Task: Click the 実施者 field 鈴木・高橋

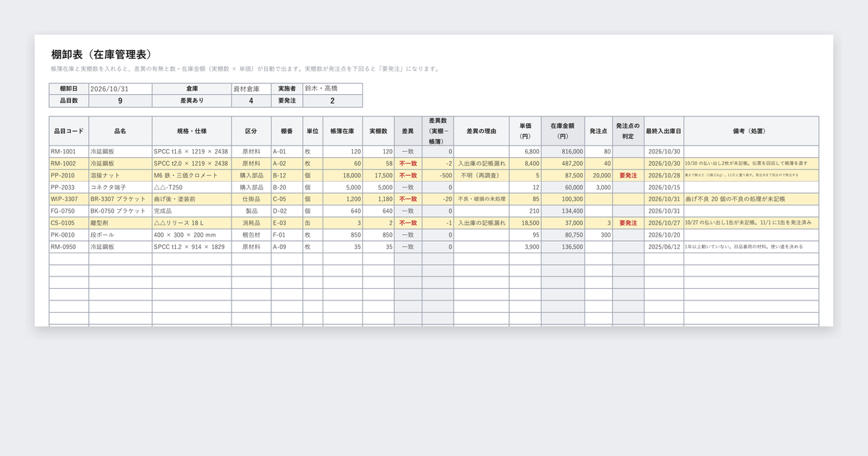Action: click(332, 89)
